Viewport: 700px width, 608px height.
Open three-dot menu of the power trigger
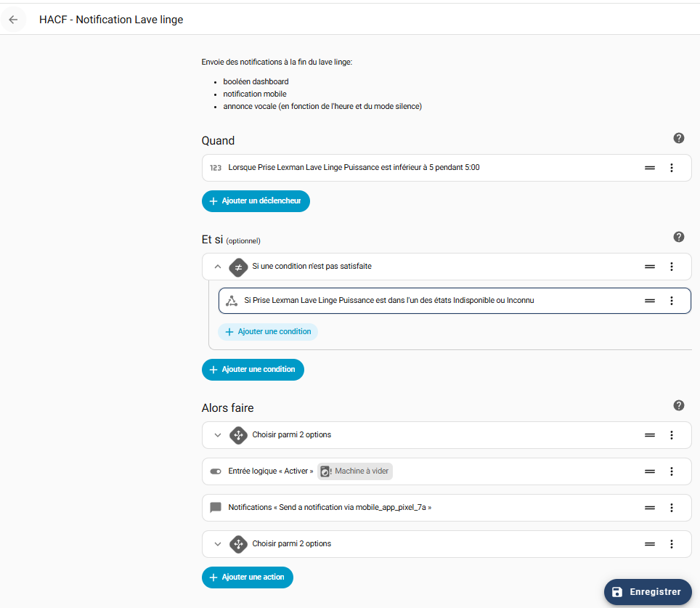coord(671,168)
